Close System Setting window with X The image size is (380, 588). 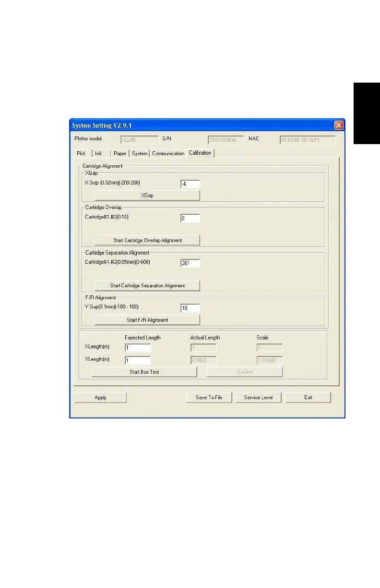coord(339,125)
